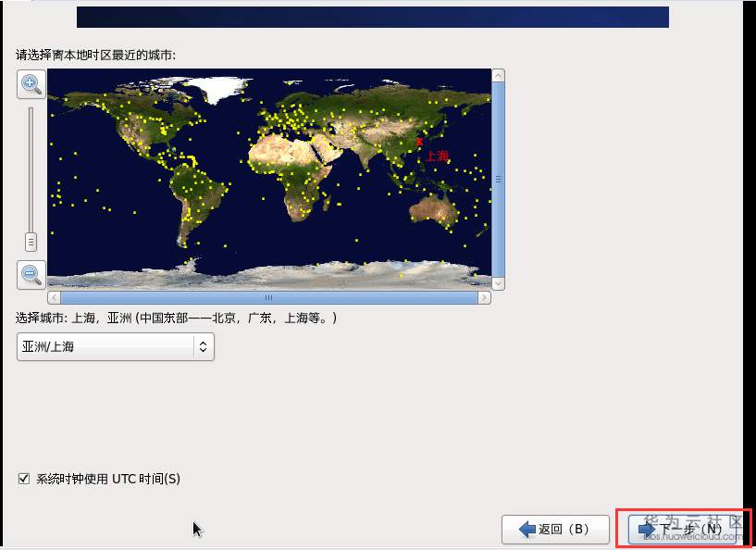756x550 pixels.
Task: Click the 请选择离本地时区最近的城市 prompt text
Action: [95, 55]
